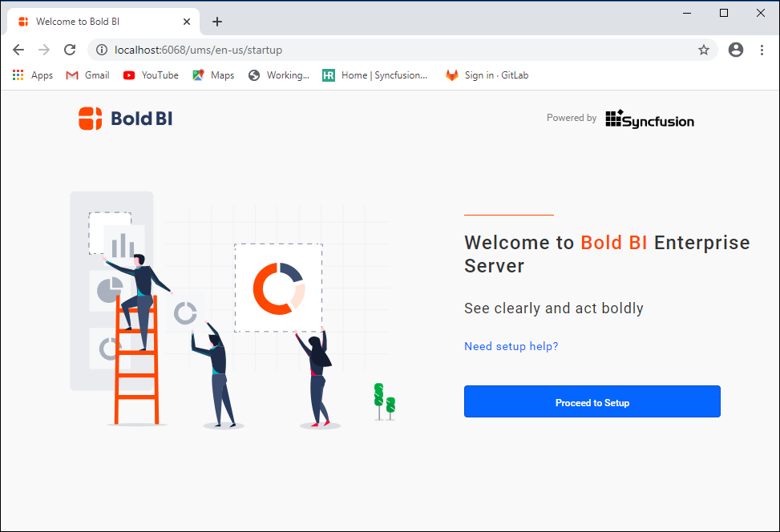Open the YouTube bookmark
This screenshot has width=780, height=532.
[x=151, y=75]
